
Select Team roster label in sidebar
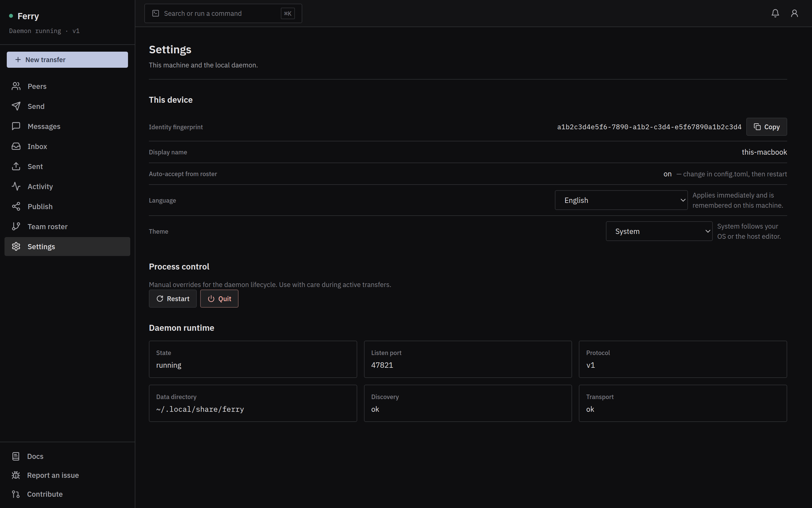click(48, 226)
